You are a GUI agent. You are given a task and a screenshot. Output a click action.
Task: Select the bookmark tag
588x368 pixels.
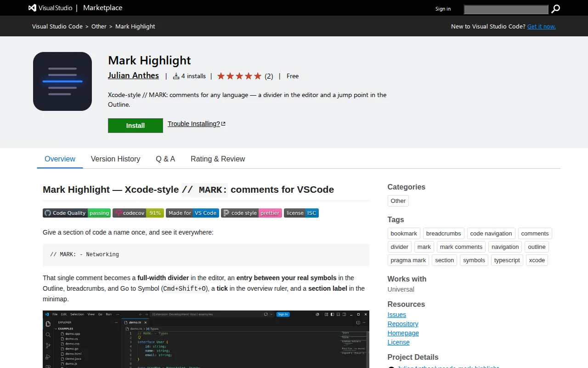pos(404,233)
